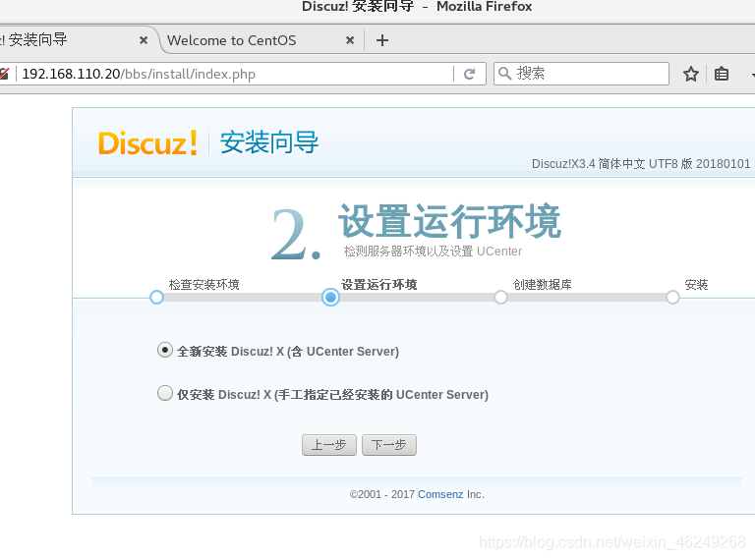
Task: Click the 检查安装环境 step label
Action: tap(203, 284)
